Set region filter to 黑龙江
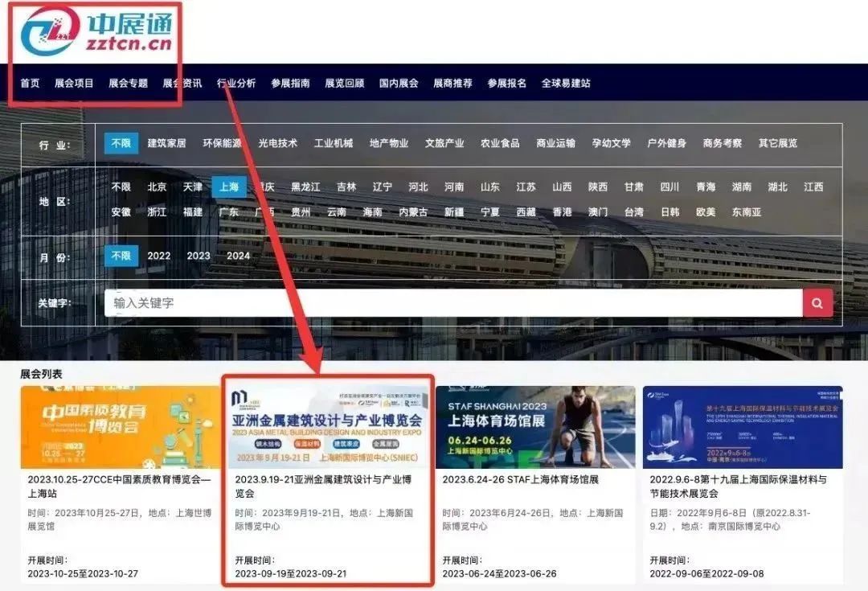Viewport: 868px width, 591px height. tap(305, 187)
